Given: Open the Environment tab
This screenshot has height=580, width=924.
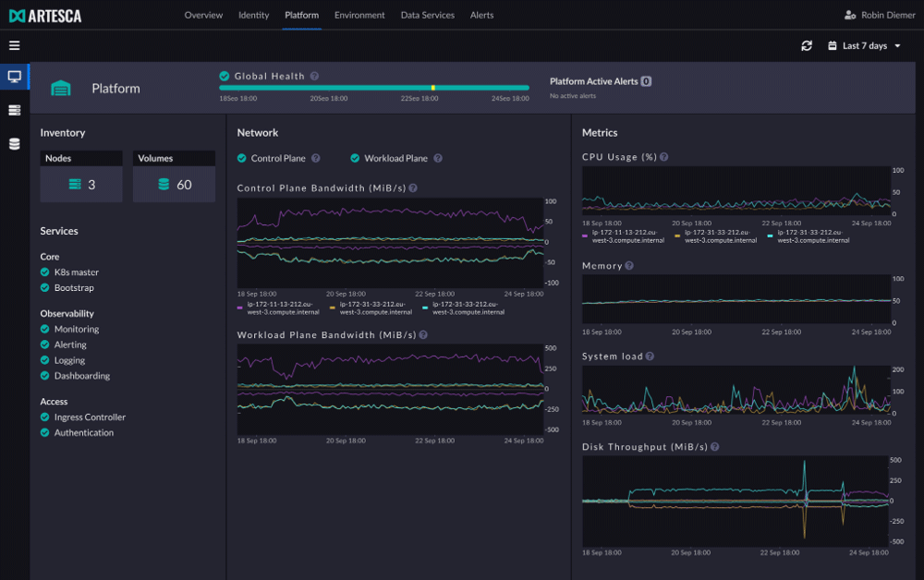Looking at the screenshot, I should point(359,16).
